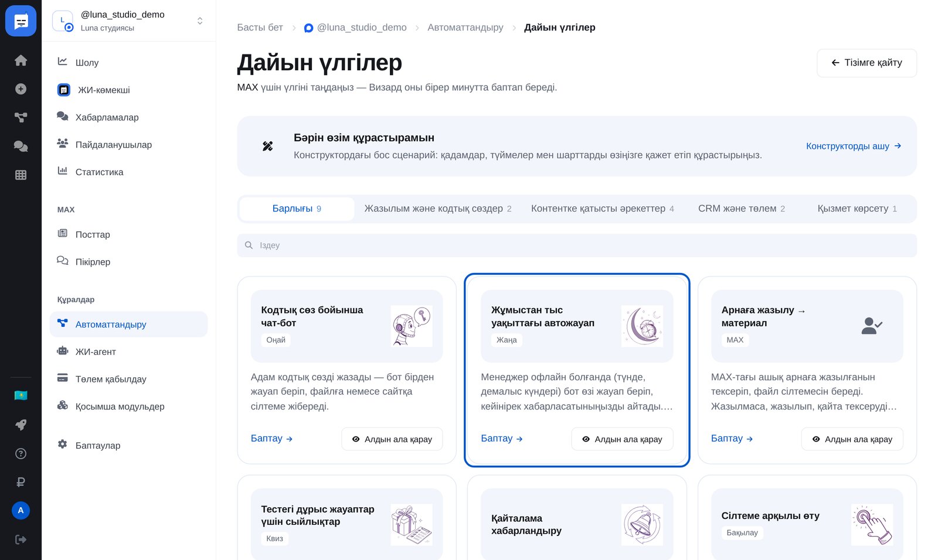Viewport: 938px width, 560px height.
Task: Click the rocket icon in the dark rail
Action: [x=21, y=425]
